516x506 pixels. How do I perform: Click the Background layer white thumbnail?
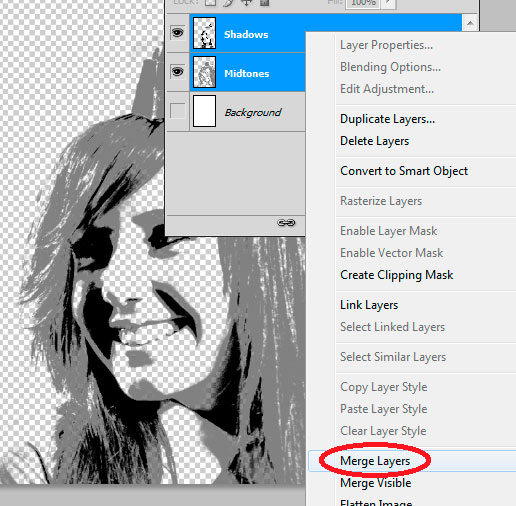coord(204,111)
